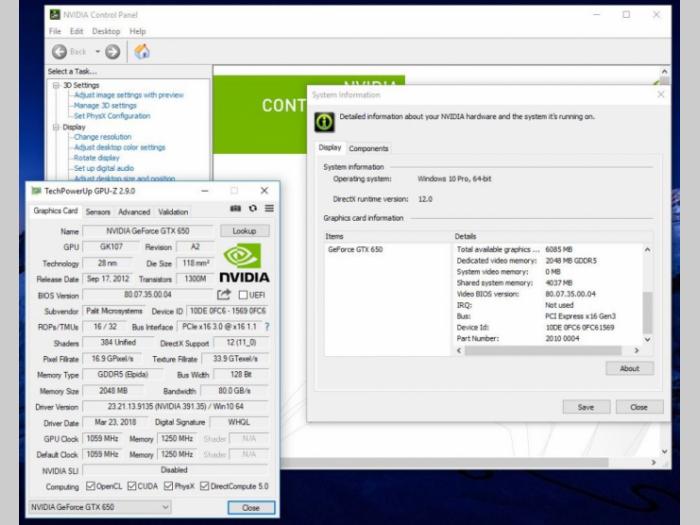Click the Back arrow in NVIDIA Control Panel
Viewport: 700px width, 525px height.
(x=59, y=52)
